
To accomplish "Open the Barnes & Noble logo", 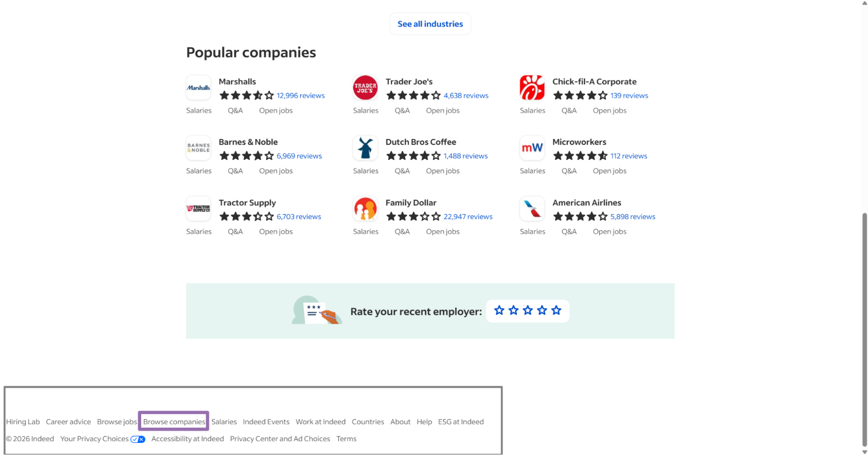I will 198,148.
